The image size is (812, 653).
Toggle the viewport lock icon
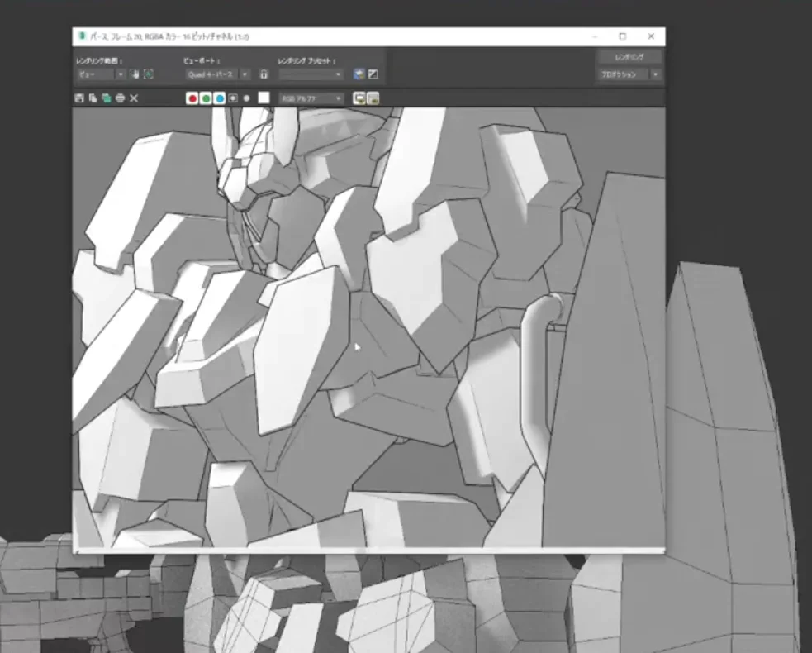[x=264, y=74]
